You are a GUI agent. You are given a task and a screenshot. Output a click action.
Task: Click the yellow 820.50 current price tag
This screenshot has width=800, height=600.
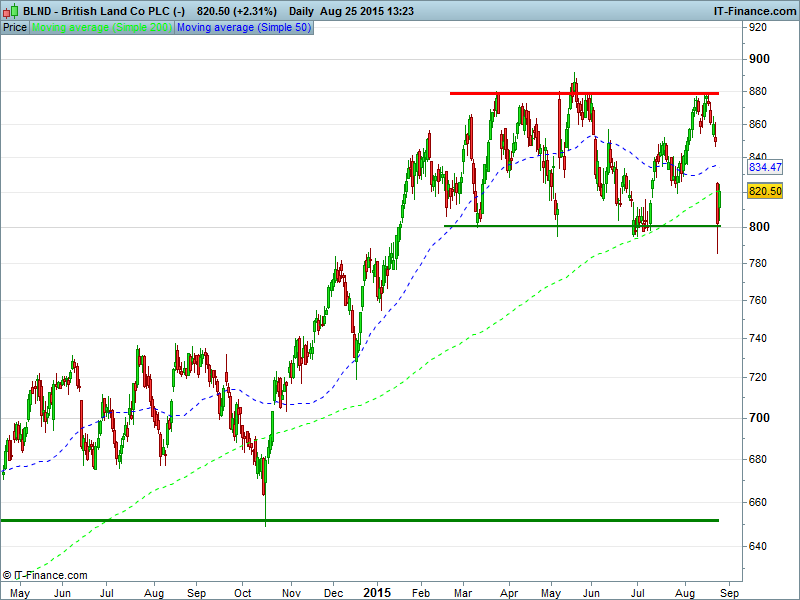point(764,191)
